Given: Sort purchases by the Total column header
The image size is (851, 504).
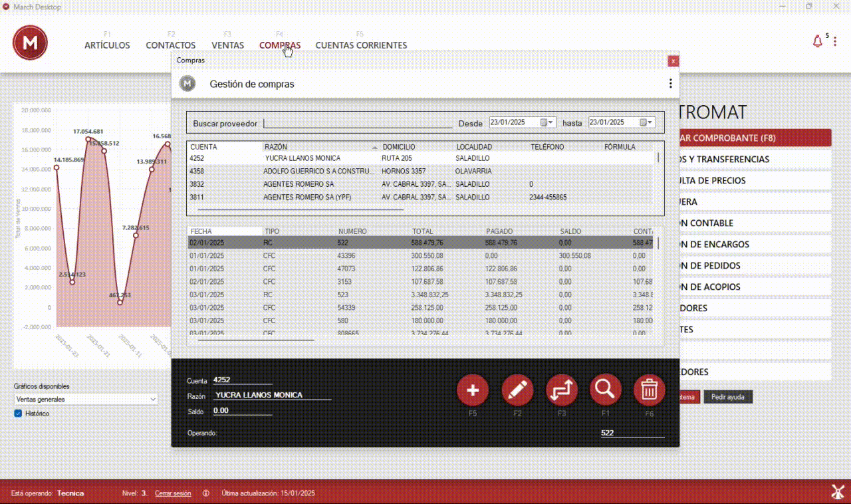Looking at the screenshot, I should click(447, 231).
